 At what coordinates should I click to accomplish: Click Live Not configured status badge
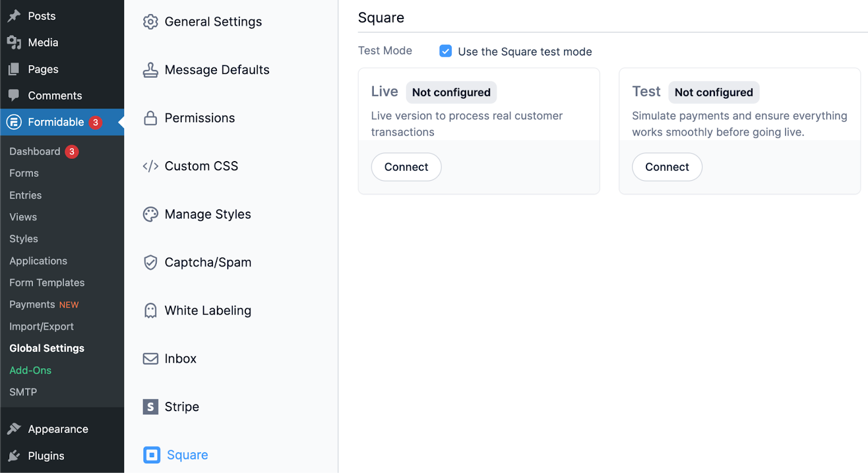click(x=451, y=92)
